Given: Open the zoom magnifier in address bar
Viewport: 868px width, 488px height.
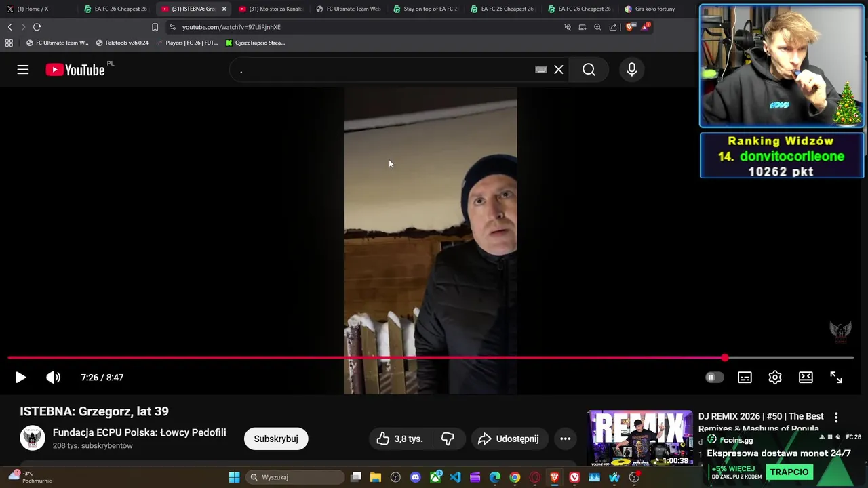Looking at the screenshot, I should coord(597,27).
